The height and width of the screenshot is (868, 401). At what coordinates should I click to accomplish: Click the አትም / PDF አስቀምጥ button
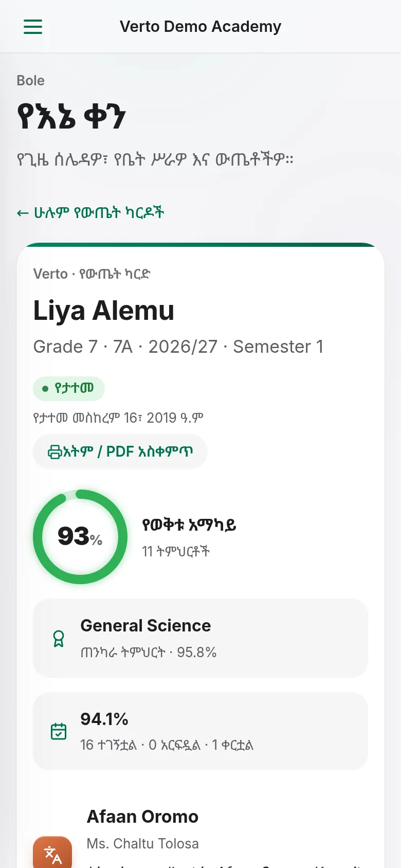pyautogui.click(x=120, y=451)
